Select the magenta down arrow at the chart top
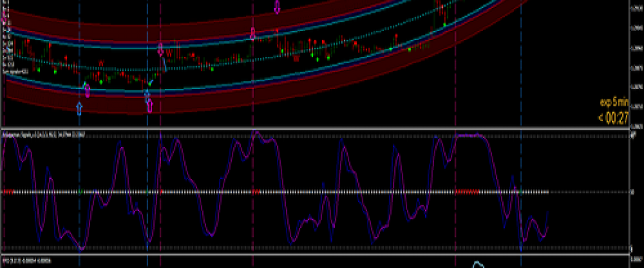The width and height of the screenshot is (644, 268). pos(277,7)
